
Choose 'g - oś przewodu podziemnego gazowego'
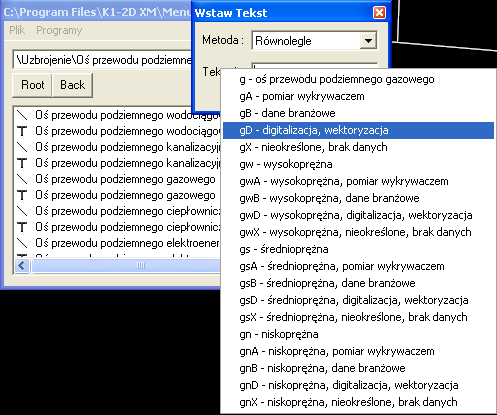(x=358, y=79)
